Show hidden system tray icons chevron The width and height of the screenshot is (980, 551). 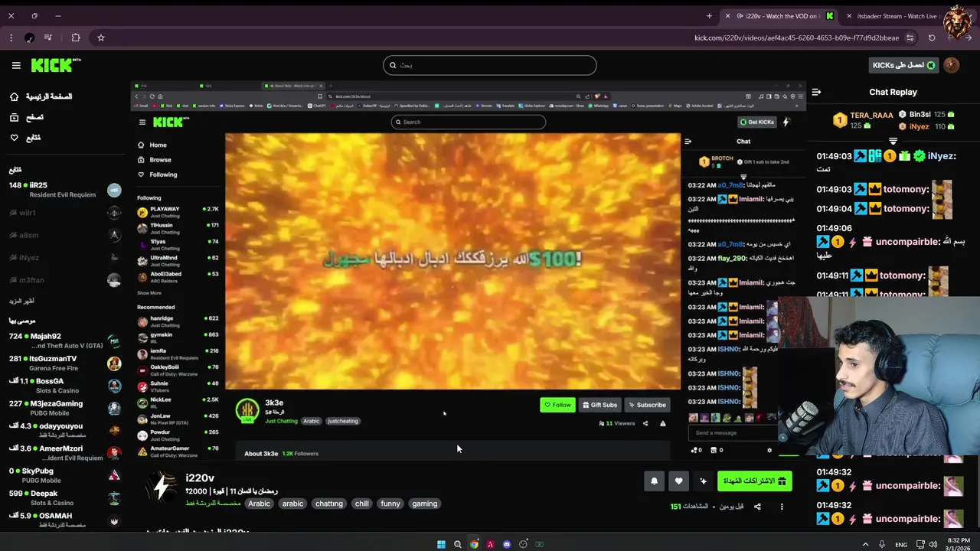(866, 544)
